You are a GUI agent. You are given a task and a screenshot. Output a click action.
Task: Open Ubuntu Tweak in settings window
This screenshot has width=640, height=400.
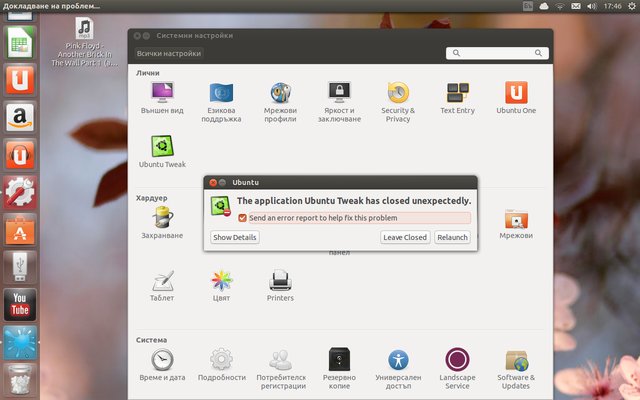162,152
